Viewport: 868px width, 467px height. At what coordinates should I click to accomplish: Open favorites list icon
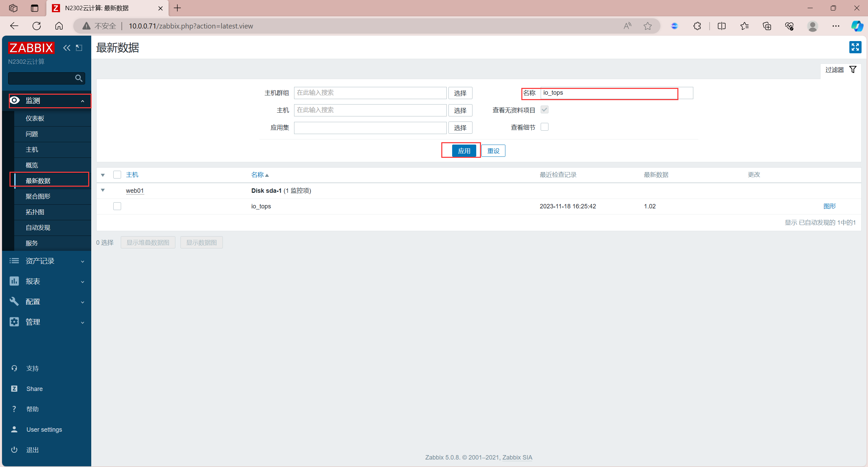click(x=744, y=26)
